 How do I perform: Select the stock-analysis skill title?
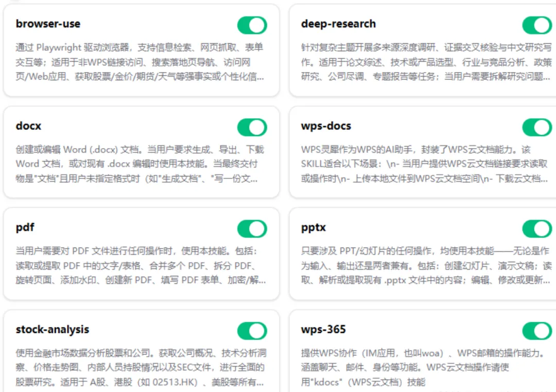click(x=53, y=330)
